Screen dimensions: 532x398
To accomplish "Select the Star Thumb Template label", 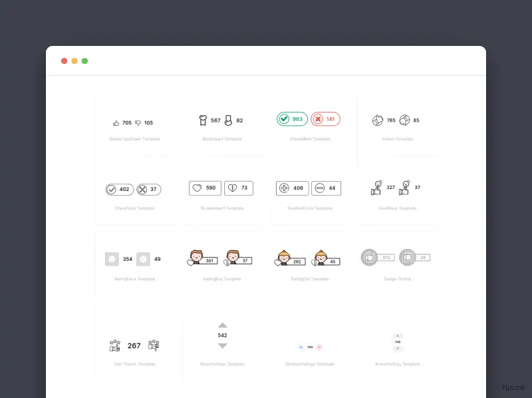I will coord(136,363).
